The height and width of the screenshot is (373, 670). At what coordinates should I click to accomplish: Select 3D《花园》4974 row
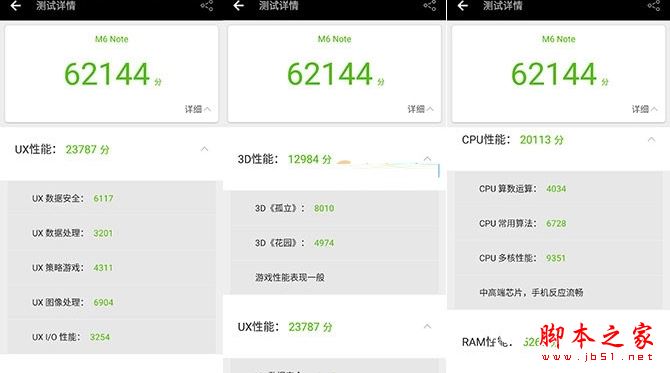[x=335, y=243]
